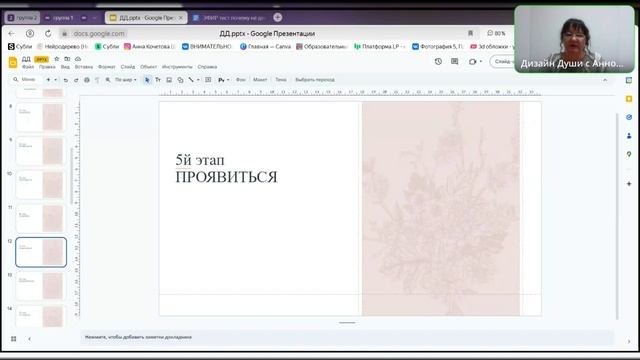Switch to the ЭФИР тест browser tab
This screenshot has height=360, width=640.
pos(229,18)
